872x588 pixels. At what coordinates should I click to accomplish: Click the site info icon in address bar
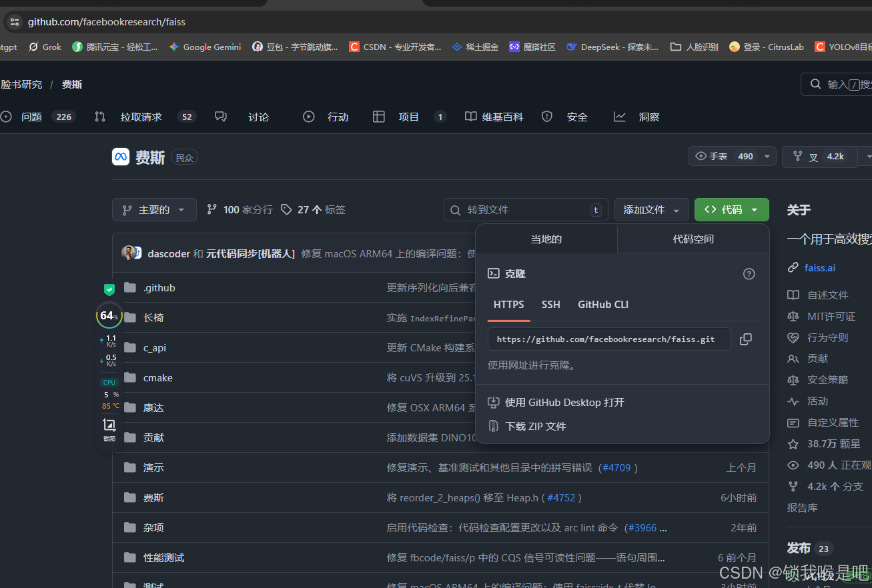pyautogui.click(x=15, y=22)
